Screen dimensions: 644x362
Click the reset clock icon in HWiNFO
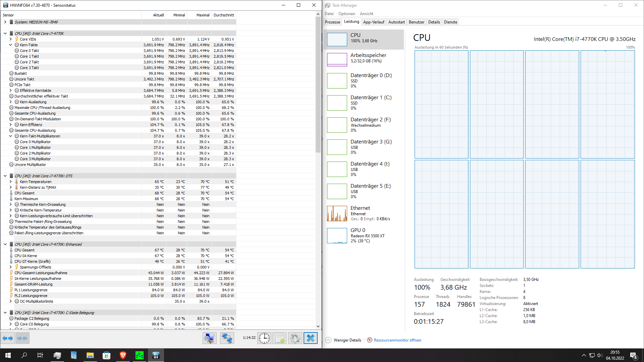(264, 338)
